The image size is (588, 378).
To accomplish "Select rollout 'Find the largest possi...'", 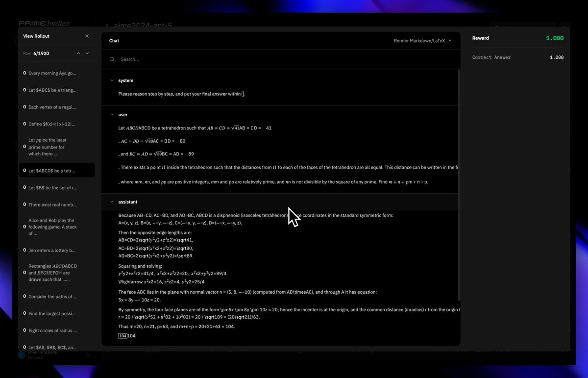I will pyautogui.click(x=57, y=313).
